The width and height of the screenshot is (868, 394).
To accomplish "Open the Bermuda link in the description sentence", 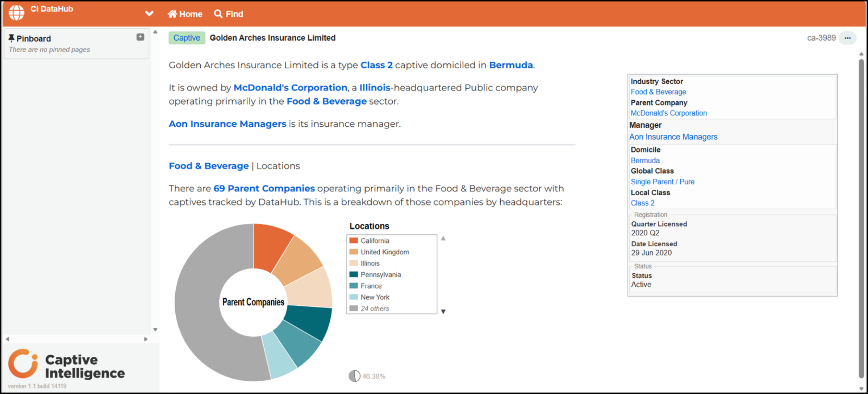I will click(511, 65).
